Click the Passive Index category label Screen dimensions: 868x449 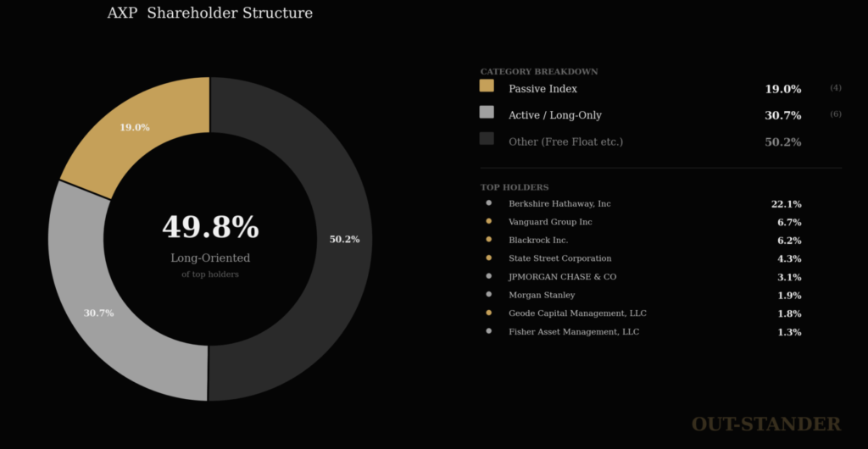542,89
